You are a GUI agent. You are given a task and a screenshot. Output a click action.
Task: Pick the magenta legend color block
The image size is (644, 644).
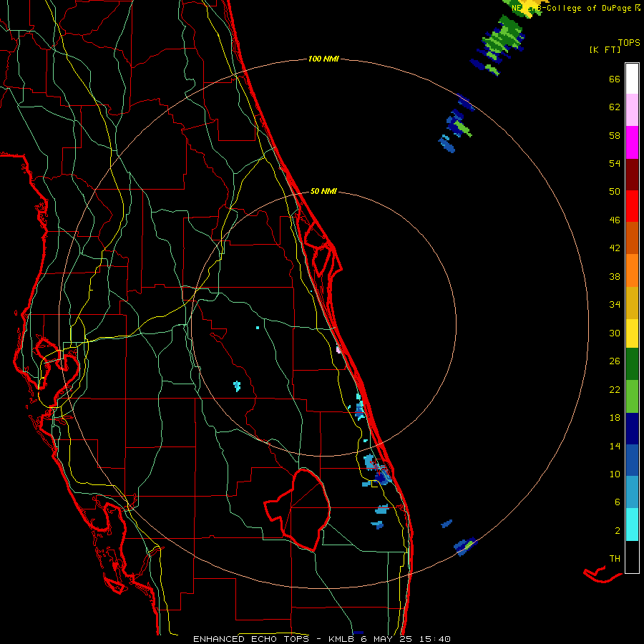pyautogui.click(x=632, y=142)
